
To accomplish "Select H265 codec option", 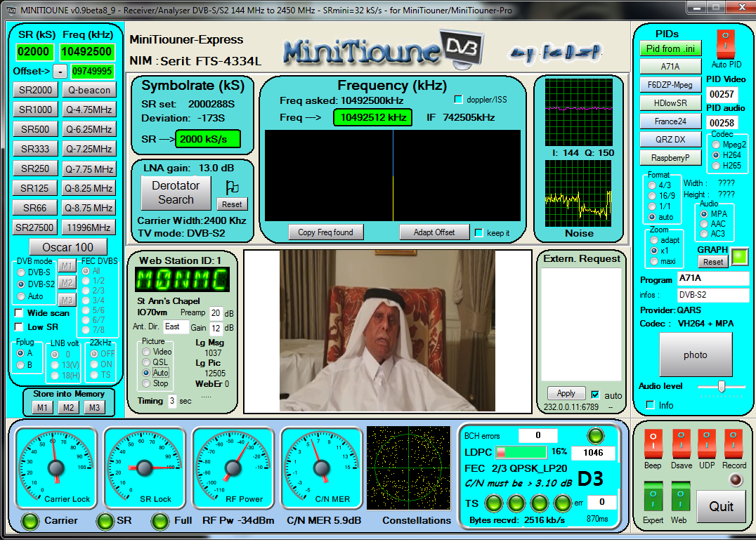I will pos(716,165).
